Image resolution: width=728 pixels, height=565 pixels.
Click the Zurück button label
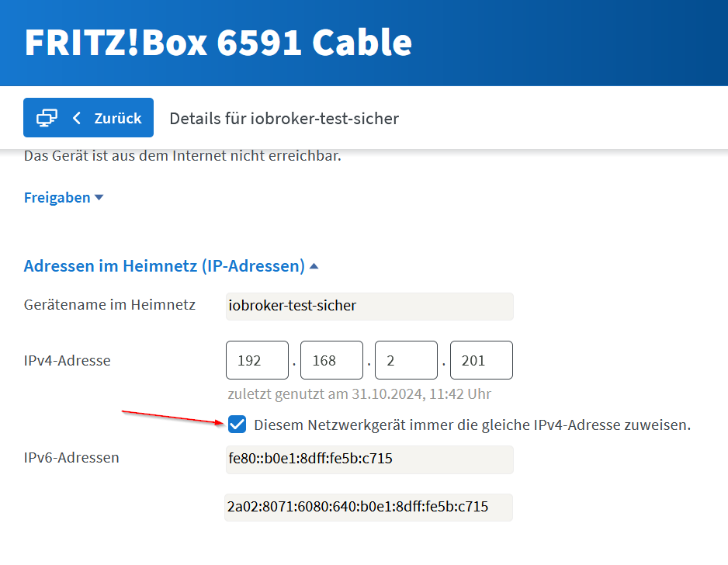pos(117,118)
